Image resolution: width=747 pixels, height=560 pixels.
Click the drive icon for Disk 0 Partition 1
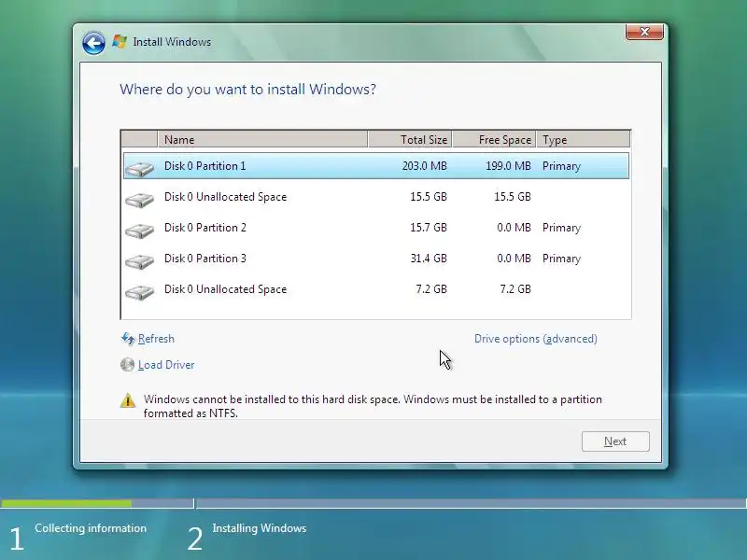139,169
